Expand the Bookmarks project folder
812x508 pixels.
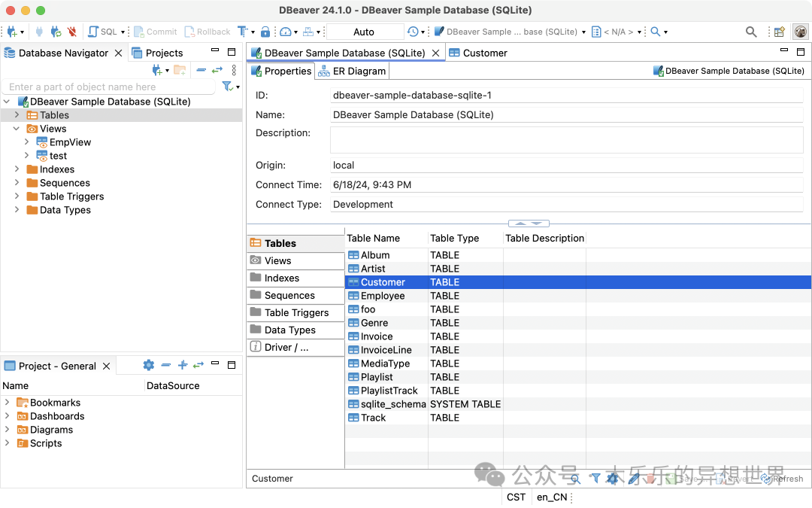point(7,402)
